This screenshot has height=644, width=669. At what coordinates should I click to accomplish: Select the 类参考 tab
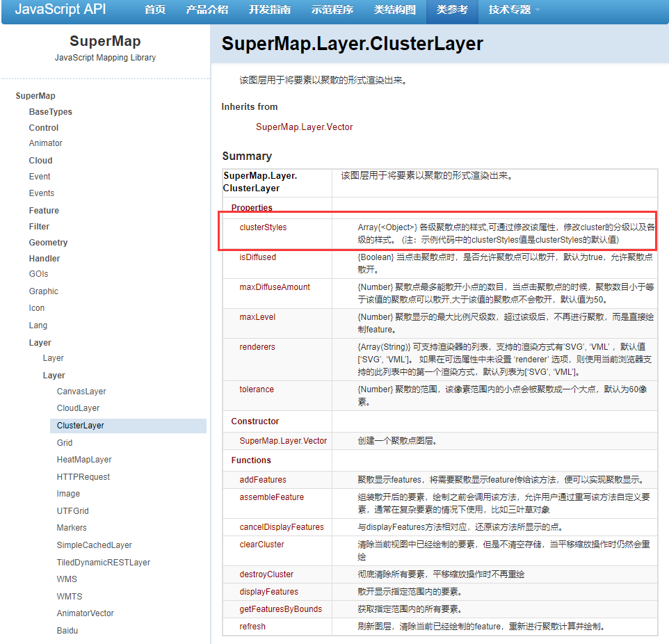tap(452, 10)
